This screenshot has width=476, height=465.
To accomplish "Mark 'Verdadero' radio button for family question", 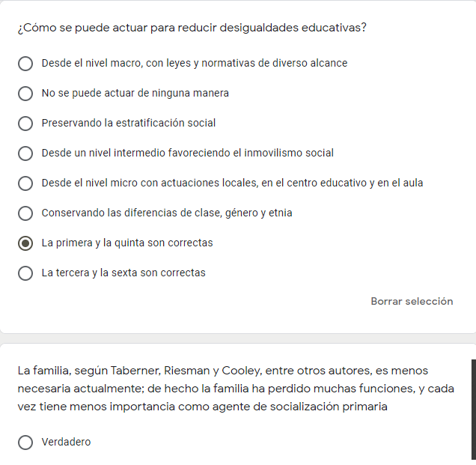I will click(x=25, y=443).
